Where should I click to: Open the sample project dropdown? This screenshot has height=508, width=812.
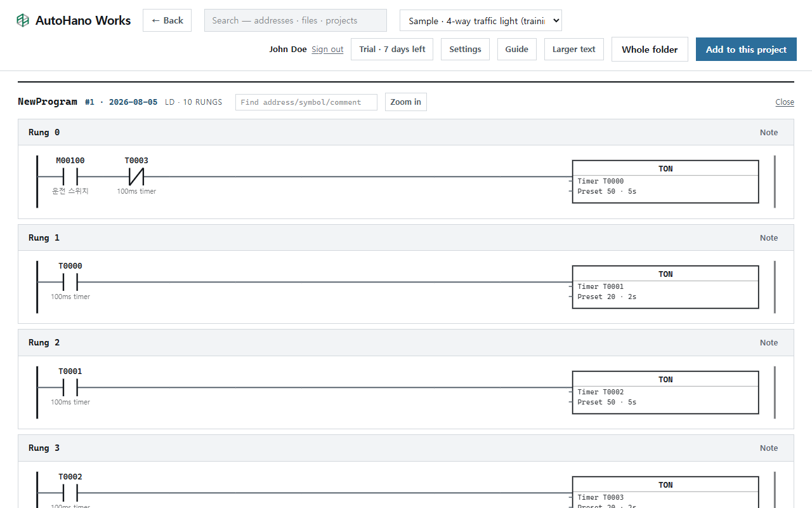click(x=481, y=20)
